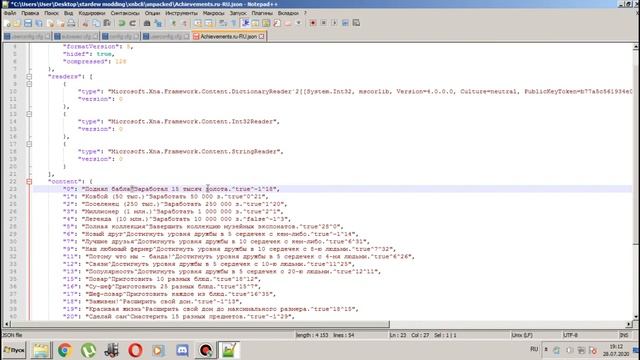Click the stop macro recording icon
This screenshot has height=360, width=640.
tap(323, 23)
